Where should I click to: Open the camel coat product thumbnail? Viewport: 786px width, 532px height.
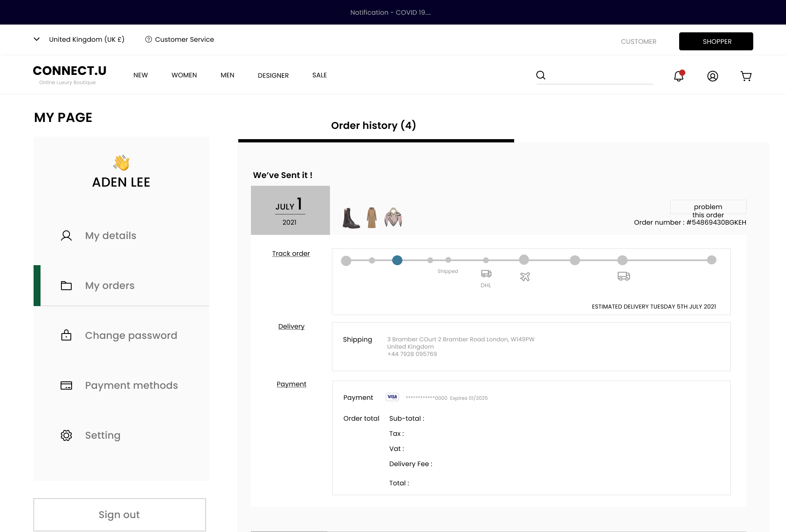[x=372, y=218]
